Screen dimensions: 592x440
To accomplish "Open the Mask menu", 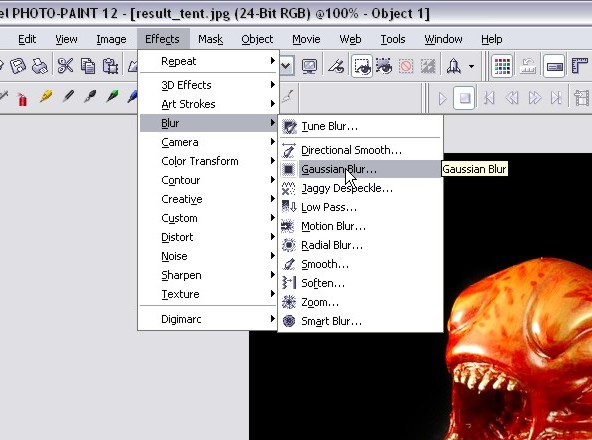I will click(x=210, y=39).
